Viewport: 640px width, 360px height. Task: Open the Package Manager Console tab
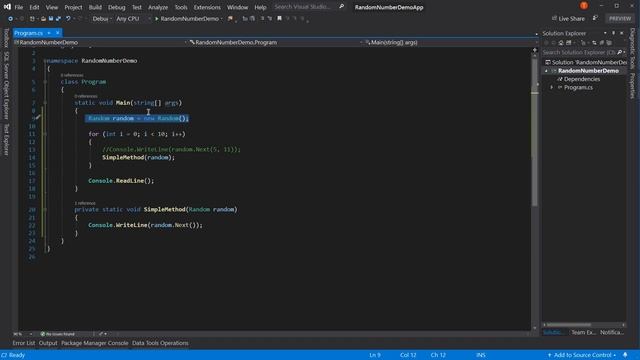tap(95, 343)
